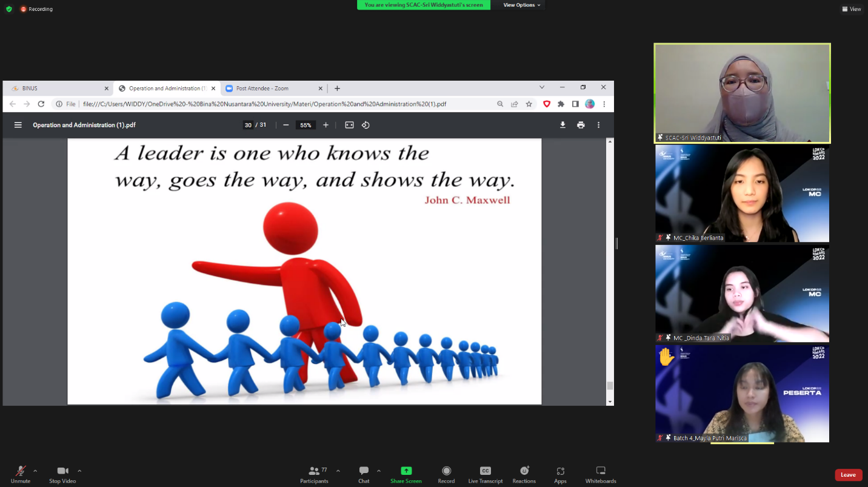The height and width of the screenshot is (487, 868).
Task: Start recording with Record button
Action: 447,474
